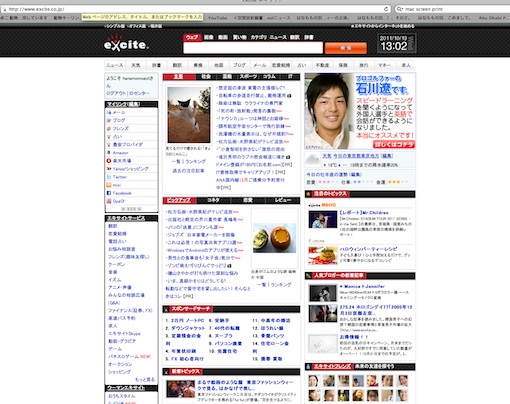Click the ログアウト link

[x=116, y=93]
